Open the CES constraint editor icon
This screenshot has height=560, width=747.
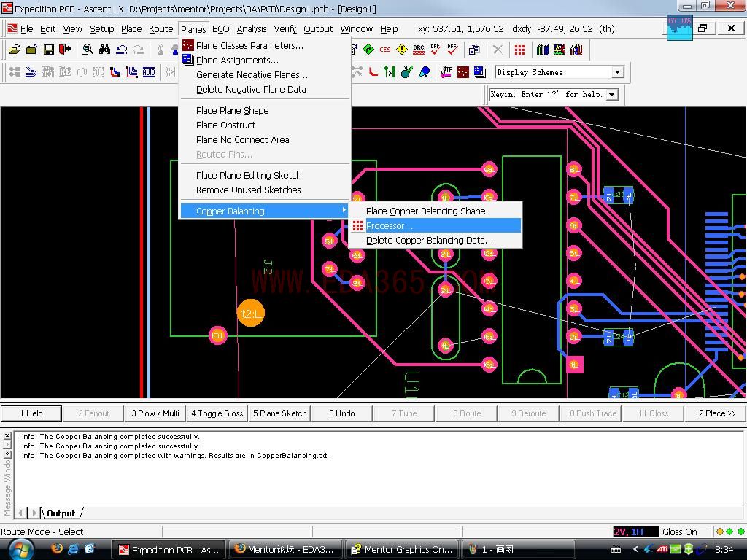384,50
